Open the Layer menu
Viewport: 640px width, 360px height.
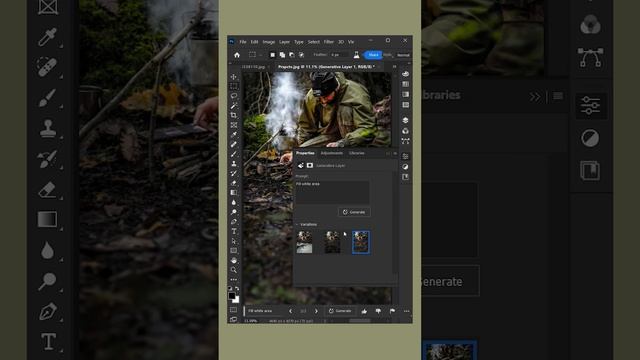tap(284, 42)
